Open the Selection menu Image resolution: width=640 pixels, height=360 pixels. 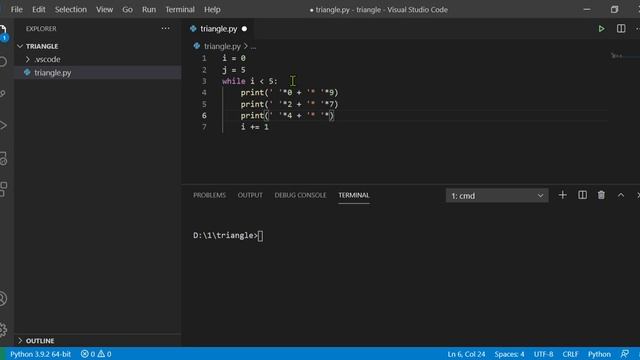point(71,9)
